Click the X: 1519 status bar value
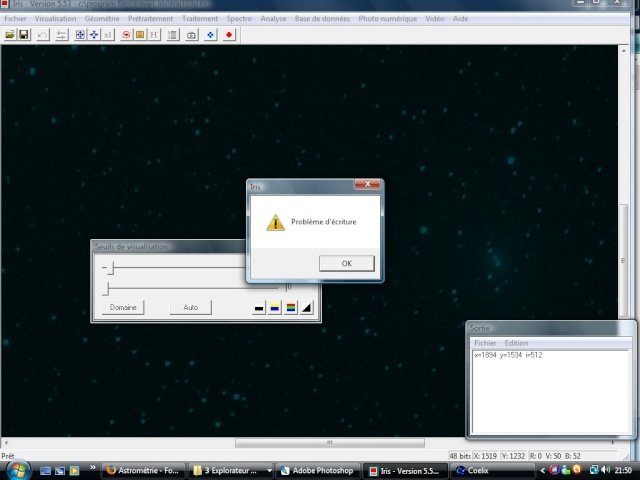The image size is (640, 480). coord(485,456)
